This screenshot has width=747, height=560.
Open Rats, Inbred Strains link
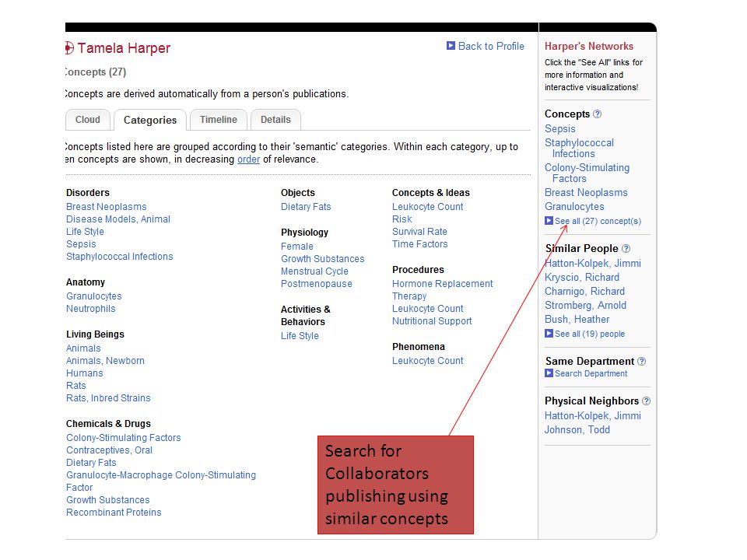coord(108,397)
